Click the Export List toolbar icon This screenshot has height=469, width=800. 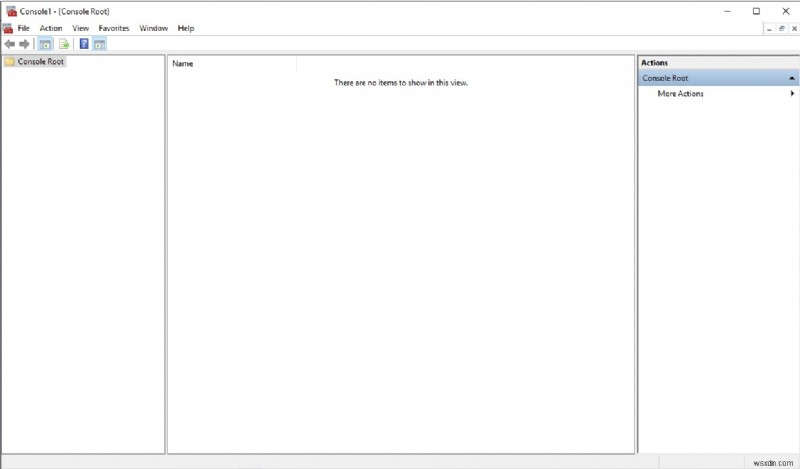pyautogui.click(x=64, y=44)
